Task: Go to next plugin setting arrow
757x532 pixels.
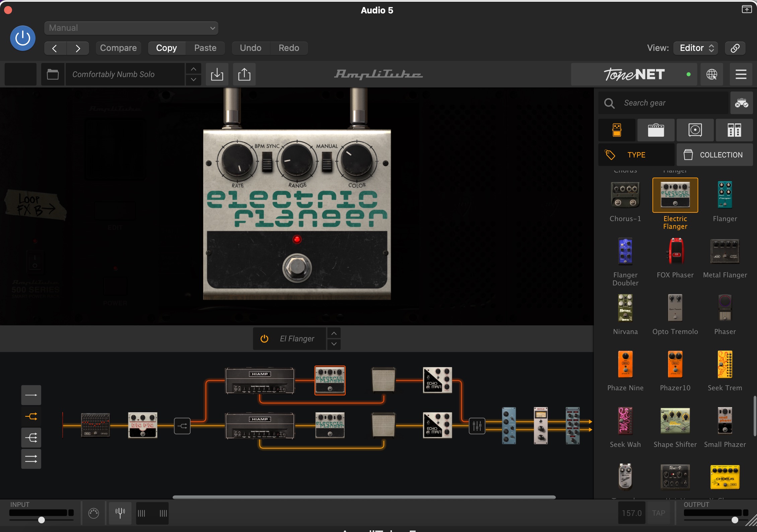Action: pyautogui.click(x=78, y=48)
